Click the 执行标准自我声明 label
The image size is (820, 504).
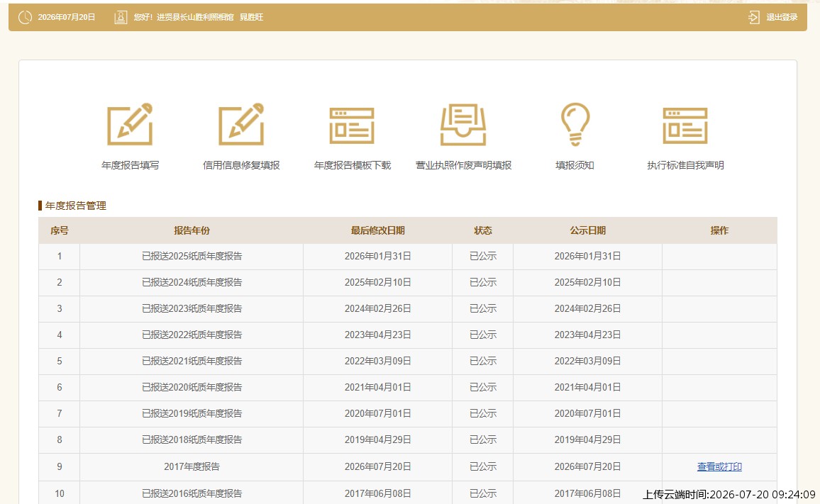click(686, 165)
